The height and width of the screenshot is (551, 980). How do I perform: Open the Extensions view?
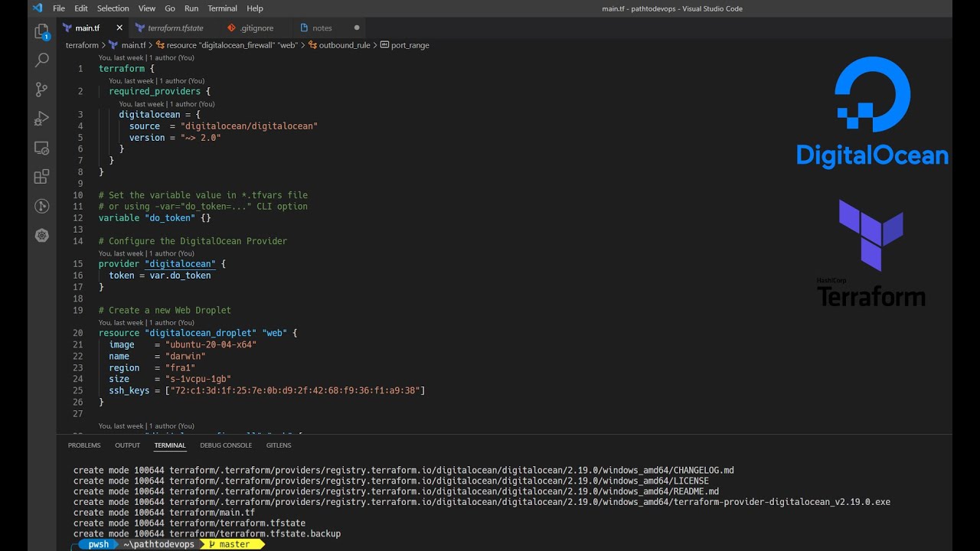pyautogui.click(x=42, y=177)
